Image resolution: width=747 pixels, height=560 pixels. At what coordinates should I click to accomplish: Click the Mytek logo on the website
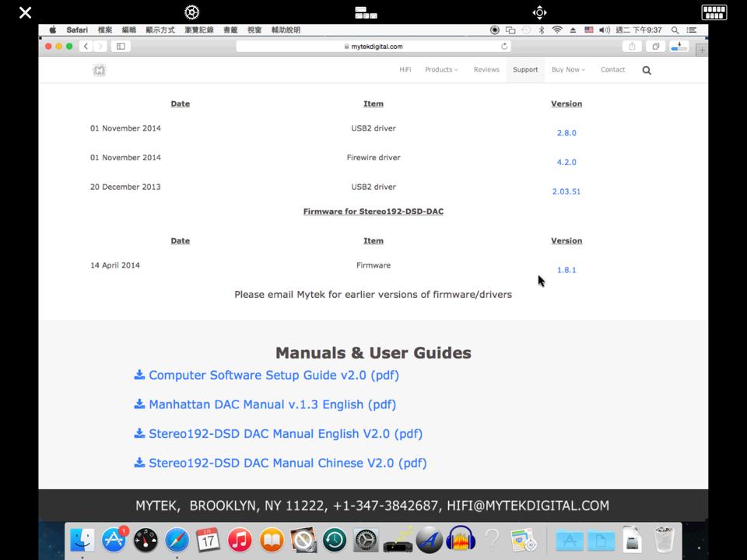[99, 70]
